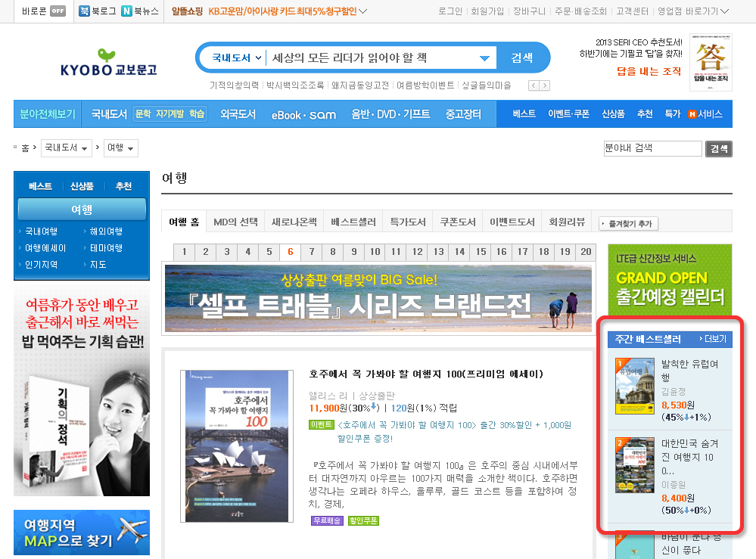Click the green 할인쿠폰 badge
The height and width of the screenshot is (559, 756).
[363, 520]
